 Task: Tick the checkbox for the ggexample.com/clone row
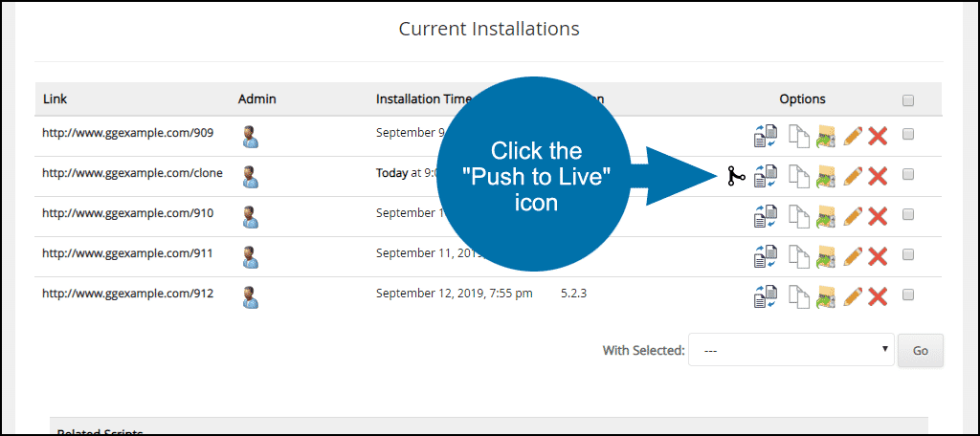(x=908, y=174)
